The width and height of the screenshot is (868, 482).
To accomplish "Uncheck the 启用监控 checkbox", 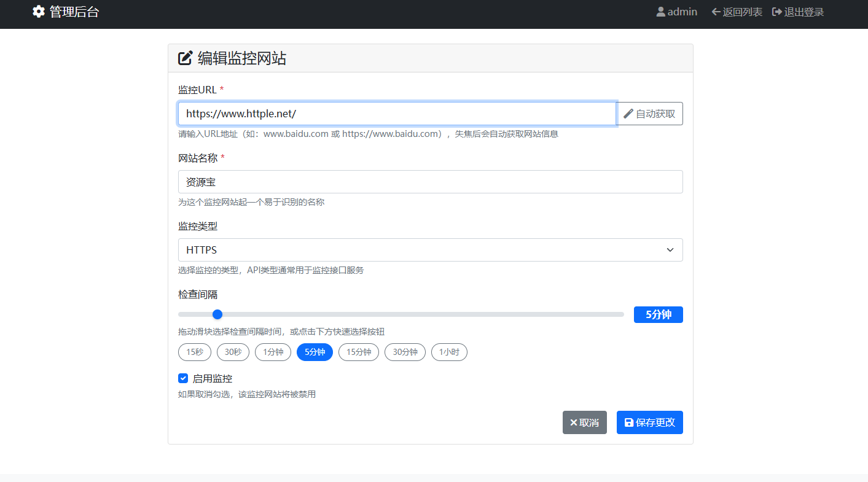I will (x=182, y=378).
